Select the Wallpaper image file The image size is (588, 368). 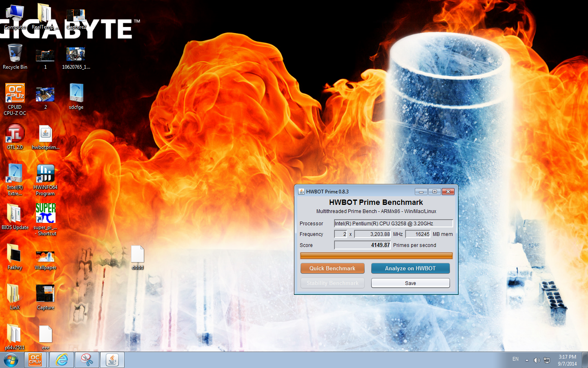coord(45,260)
